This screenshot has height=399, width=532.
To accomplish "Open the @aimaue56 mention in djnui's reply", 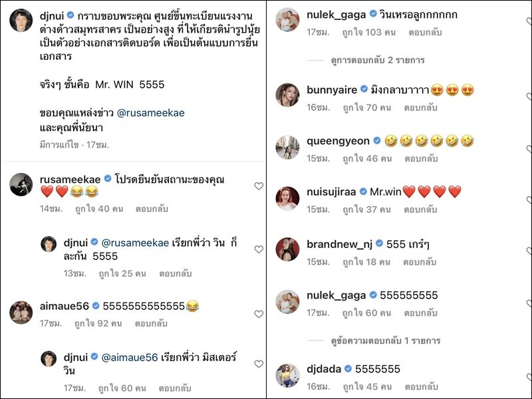I will click(130, 357).
